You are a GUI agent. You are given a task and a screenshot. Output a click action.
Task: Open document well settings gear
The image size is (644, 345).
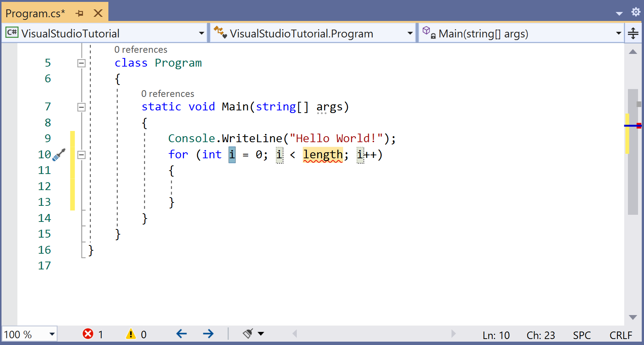point(636,12)
